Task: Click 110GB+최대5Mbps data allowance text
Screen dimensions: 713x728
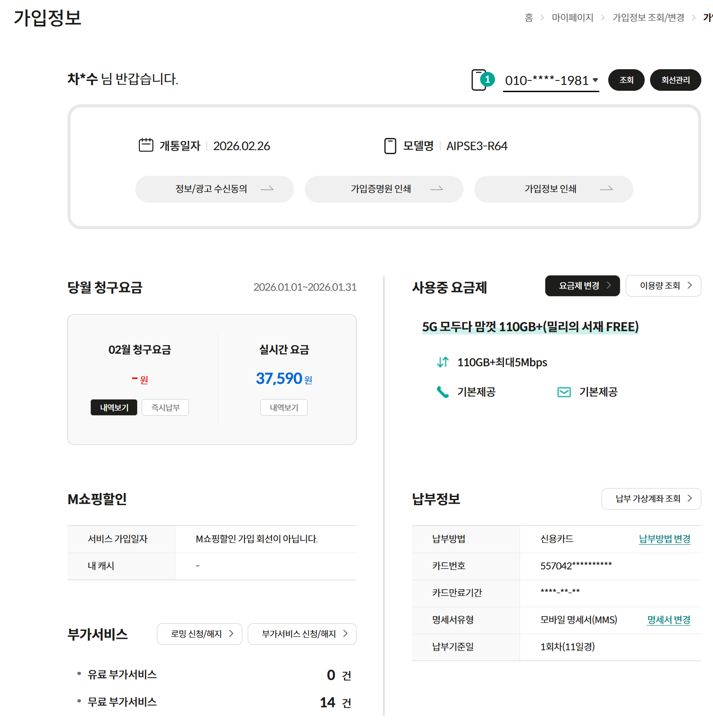Action: click(502, 362)
